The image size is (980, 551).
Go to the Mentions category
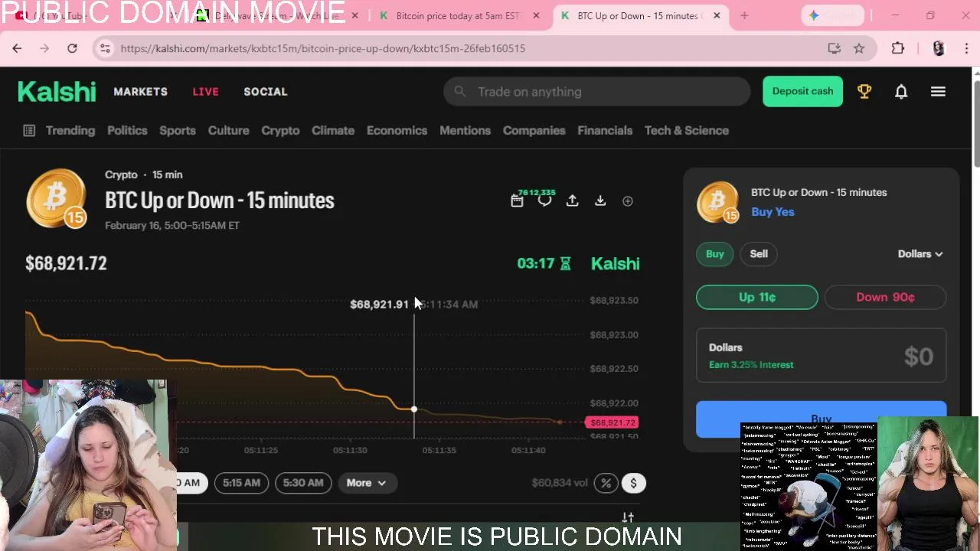[x=465, y=130]
